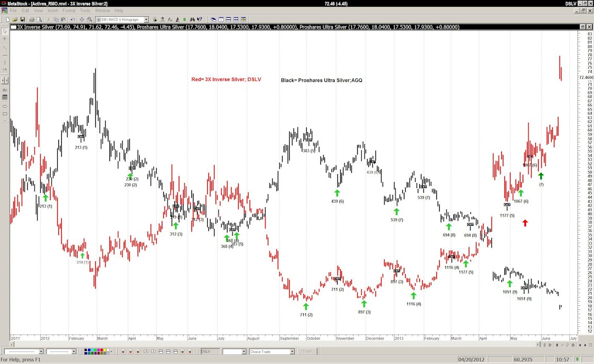Open Print Preview from the toolbar
Screen dimensions: 594x364
[39, 19]
